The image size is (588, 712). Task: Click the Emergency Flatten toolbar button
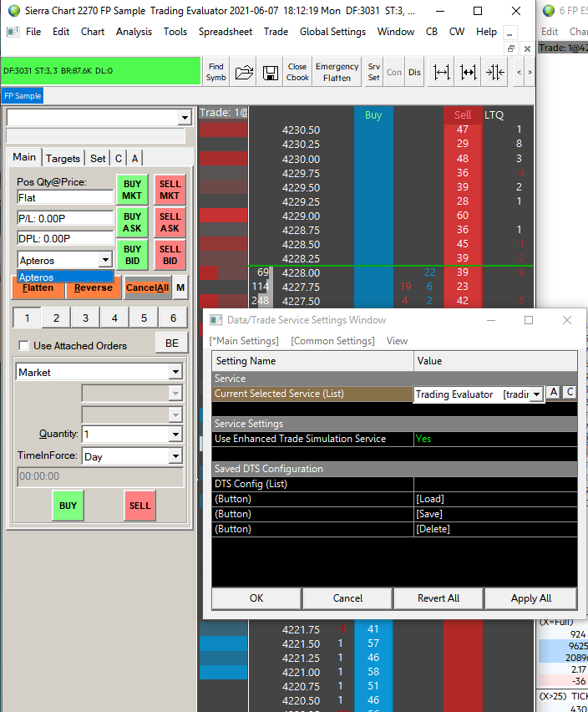(x=337, y=72)
